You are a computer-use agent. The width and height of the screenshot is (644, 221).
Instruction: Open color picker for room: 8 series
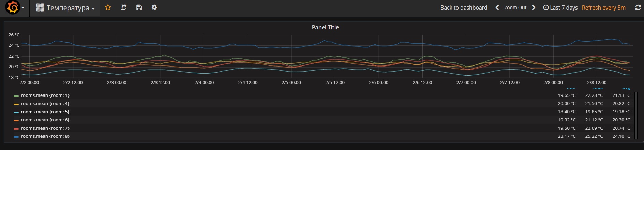[x=16, y=137]
